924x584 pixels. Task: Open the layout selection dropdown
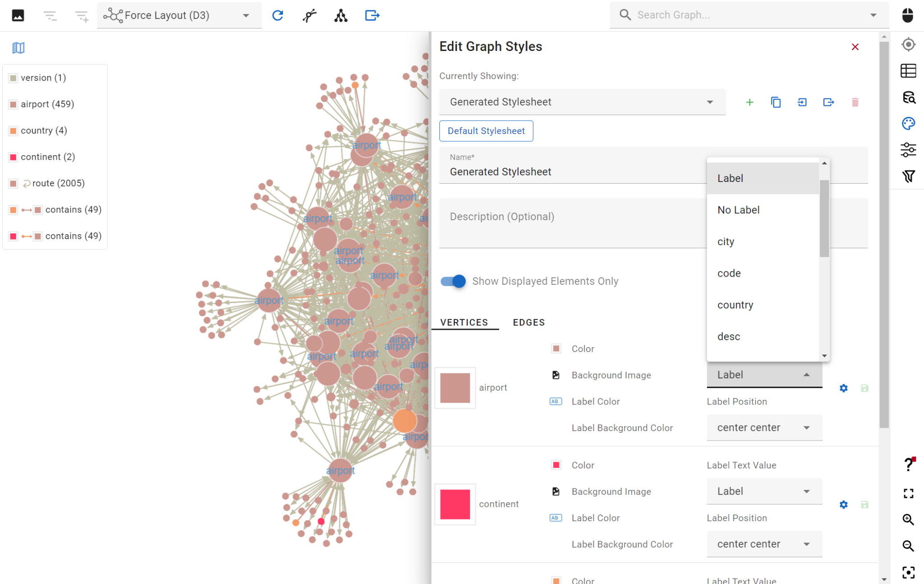pyautogui.click(x=246, y=15)
